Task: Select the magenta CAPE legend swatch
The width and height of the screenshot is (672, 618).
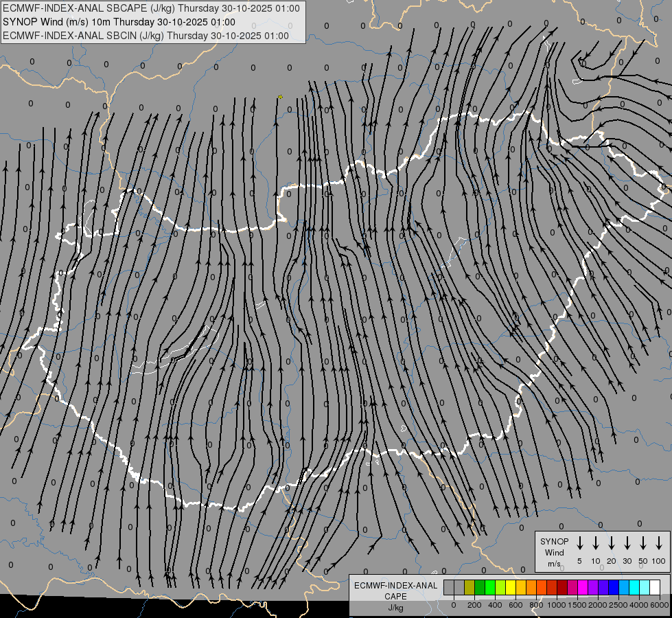Action: [583, 587]
